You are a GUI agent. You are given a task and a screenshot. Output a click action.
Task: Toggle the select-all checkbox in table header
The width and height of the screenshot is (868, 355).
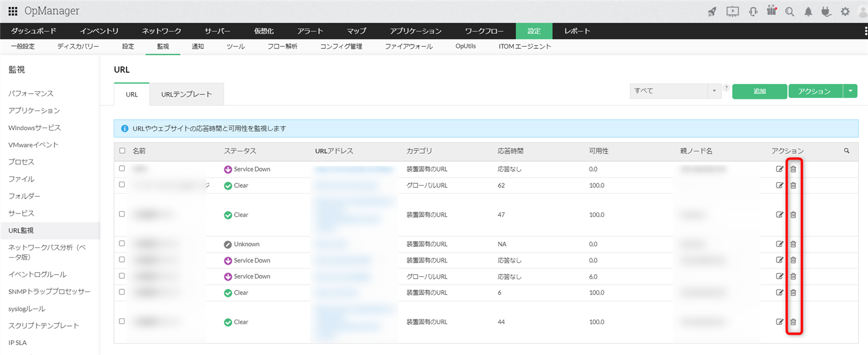pyautogui.click(x=122, y=151)
